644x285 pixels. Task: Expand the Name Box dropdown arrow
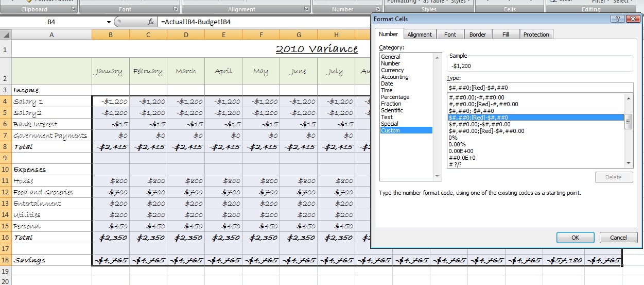[109, 22]
